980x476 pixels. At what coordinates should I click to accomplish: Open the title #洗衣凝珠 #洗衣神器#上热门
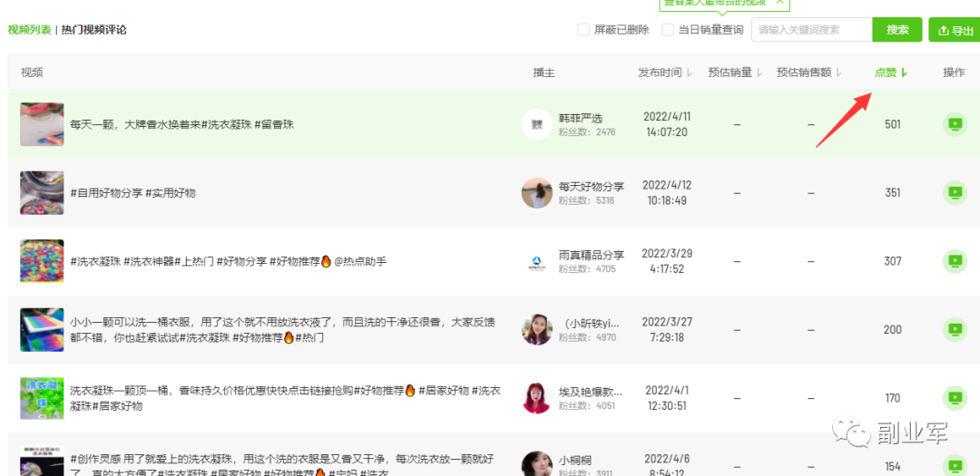[x=228, y=261]
